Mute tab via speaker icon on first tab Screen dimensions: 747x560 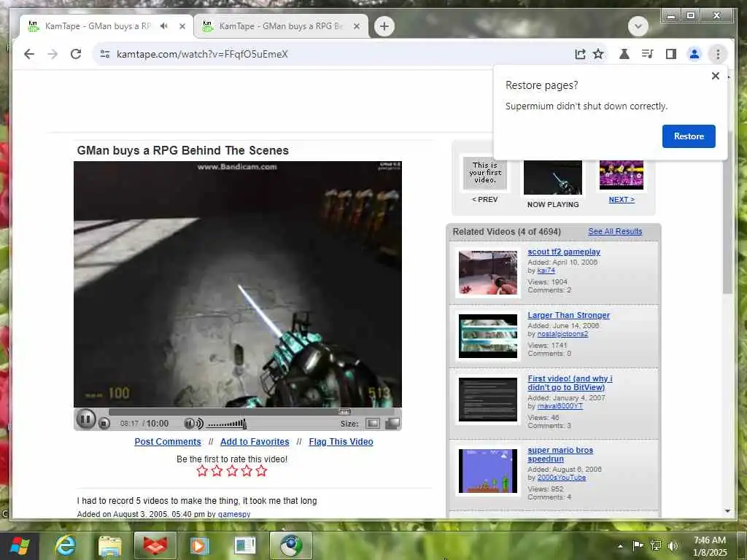[164, 26]
